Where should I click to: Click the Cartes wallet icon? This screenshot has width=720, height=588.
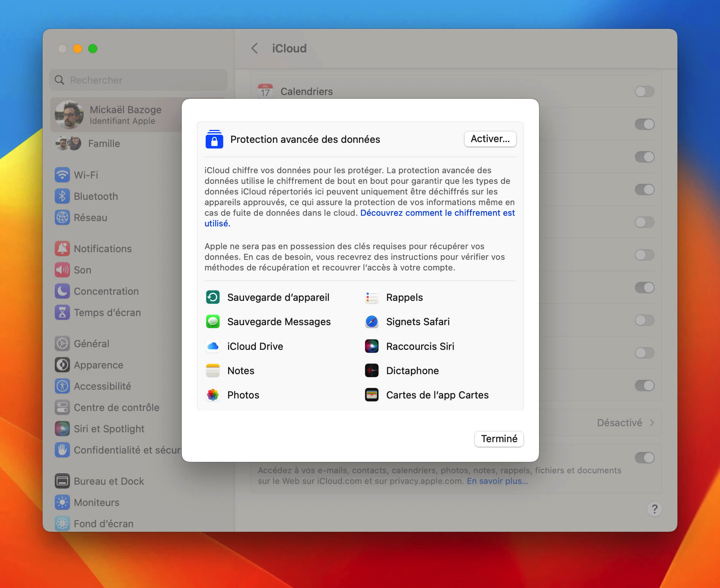click(371, 395)
